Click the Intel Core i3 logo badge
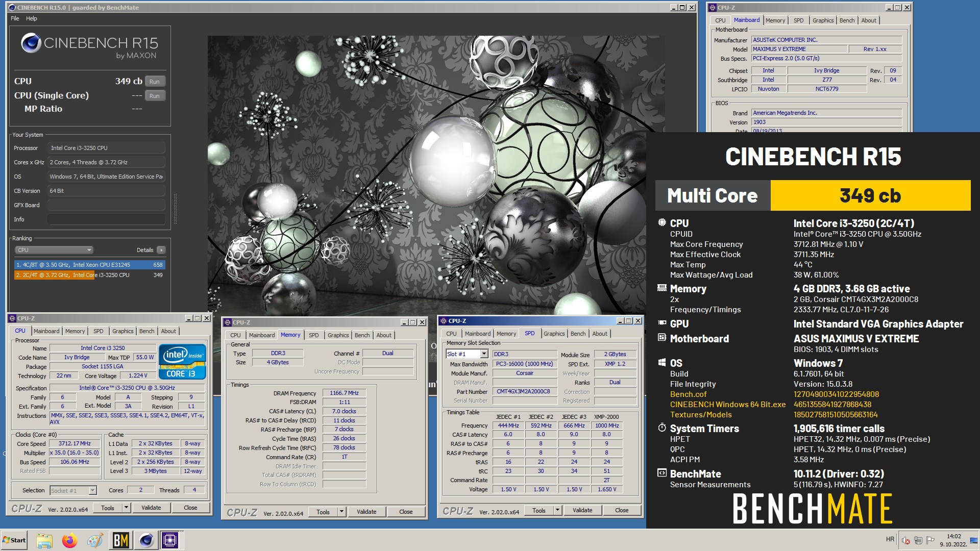This screenshot has width=980, height=551. (x=182, y=361)
